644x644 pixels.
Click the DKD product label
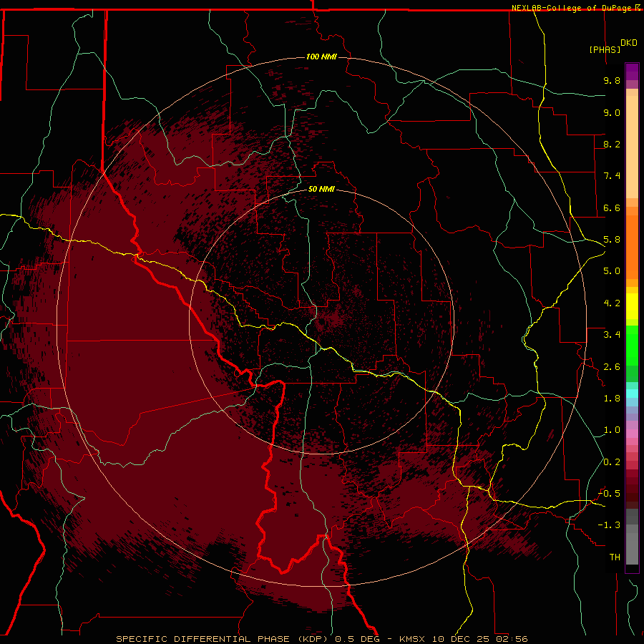629,43
